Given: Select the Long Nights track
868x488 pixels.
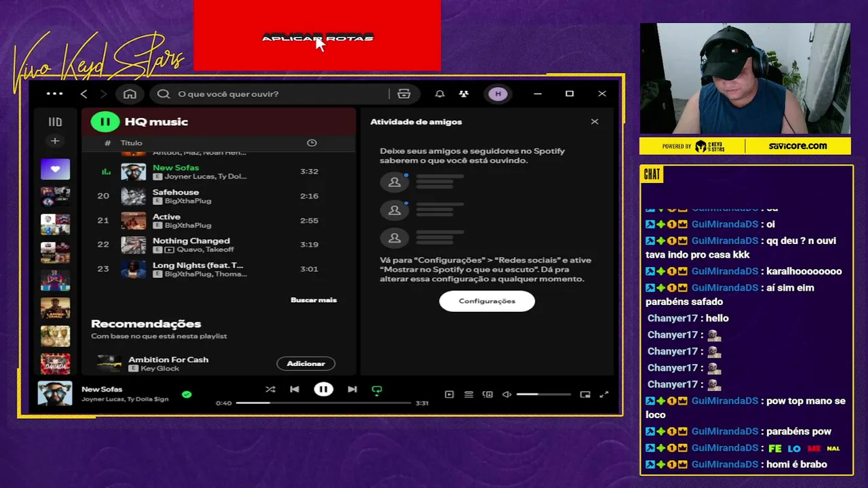Looking at the screenshot, I should (218, 269).
